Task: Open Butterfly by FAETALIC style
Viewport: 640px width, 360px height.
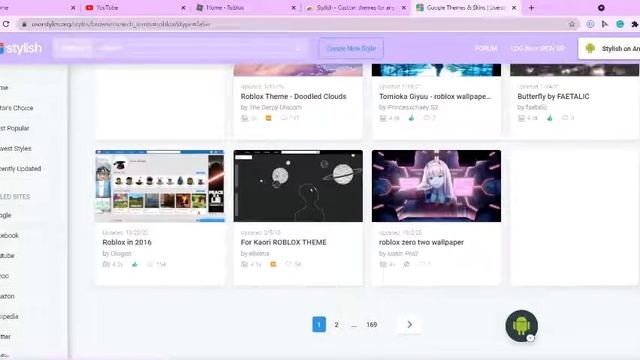Action: (553, 96)
